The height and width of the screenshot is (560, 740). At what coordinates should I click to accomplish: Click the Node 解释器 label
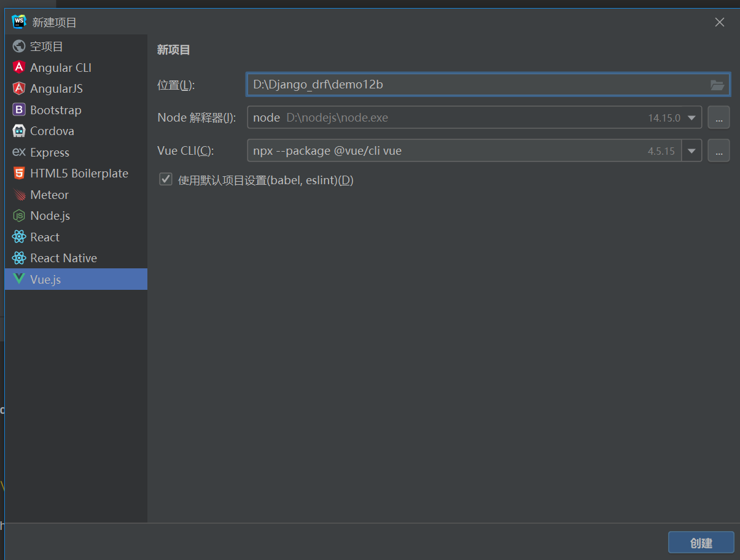pos(197,118)
